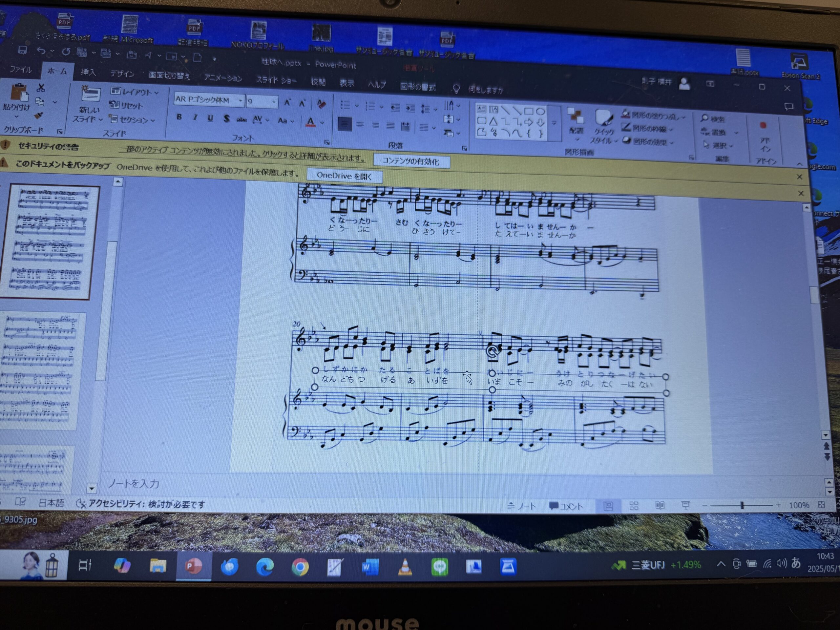Increase font size with larger A icon
This screenshot has height=630, width=840.
point(287,102)
